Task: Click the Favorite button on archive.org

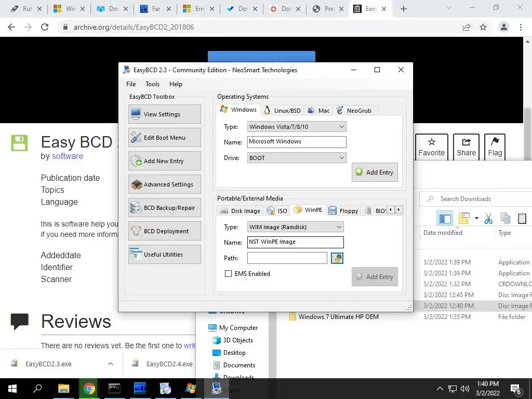Action: 432,147
